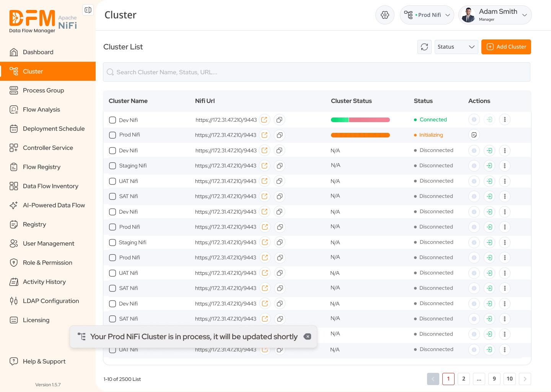Refresh the cluster list
The width and height of the screenshot is (551, 392).
424,47
